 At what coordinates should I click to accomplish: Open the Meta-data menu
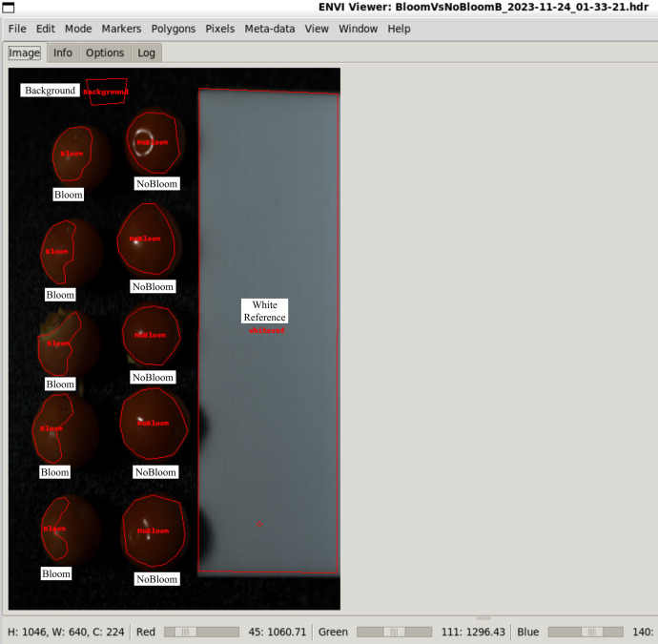270,29
